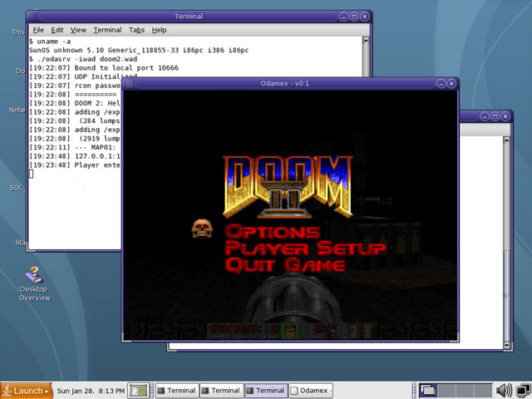Choose Player Setup in the Doom menu
Image resolution: width=532 pixels, height=399 pixels.
click(x=305, y=249)
